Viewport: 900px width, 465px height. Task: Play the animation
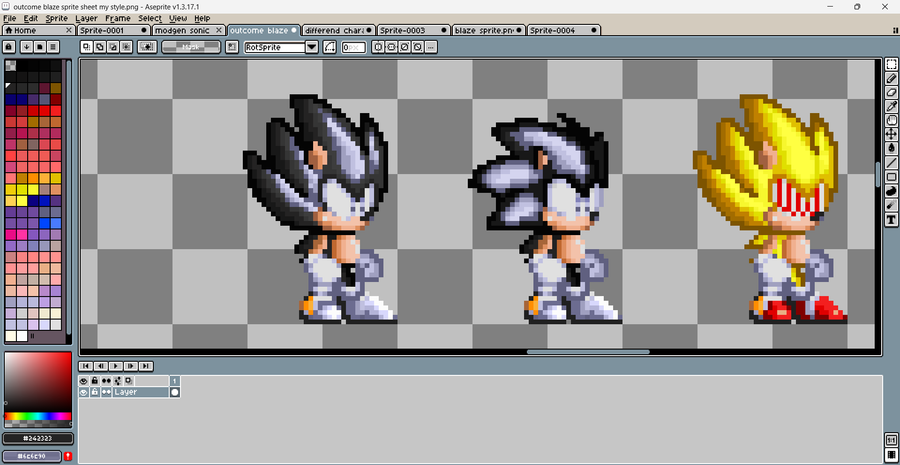click(x=116, y=366)
